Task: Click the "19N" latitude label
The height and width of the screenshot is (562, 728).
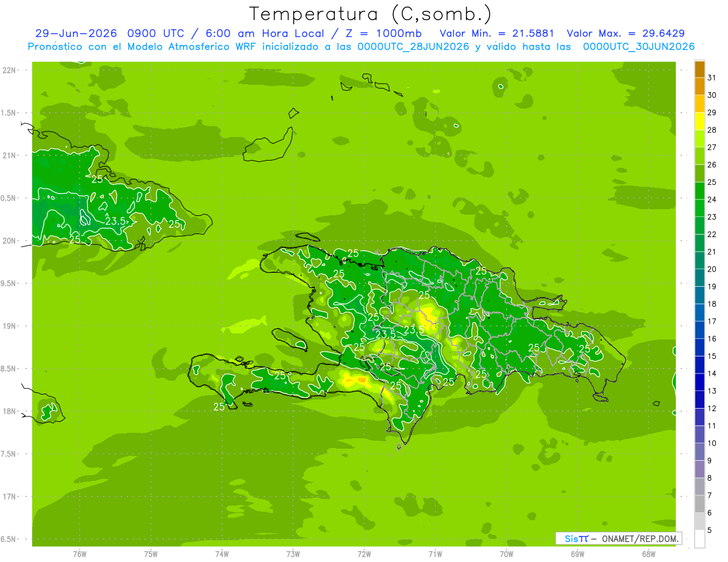Action: [10, 326]
